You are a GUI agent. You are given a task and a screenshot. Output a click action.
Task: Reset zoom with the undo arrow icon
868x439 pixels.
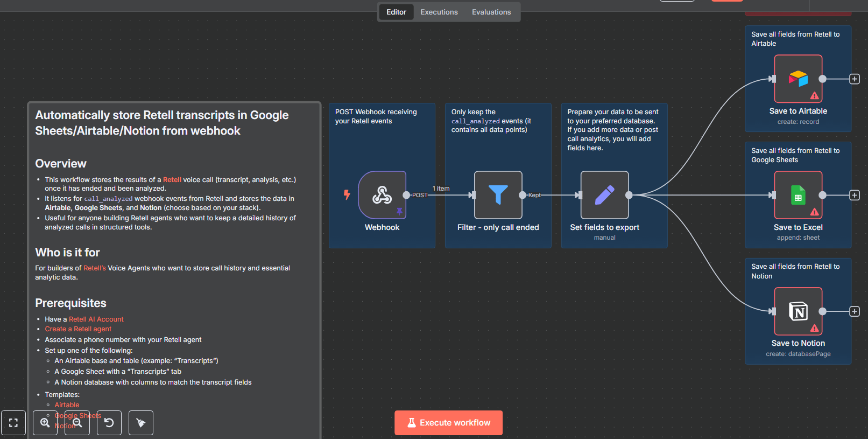click(109, 423)
